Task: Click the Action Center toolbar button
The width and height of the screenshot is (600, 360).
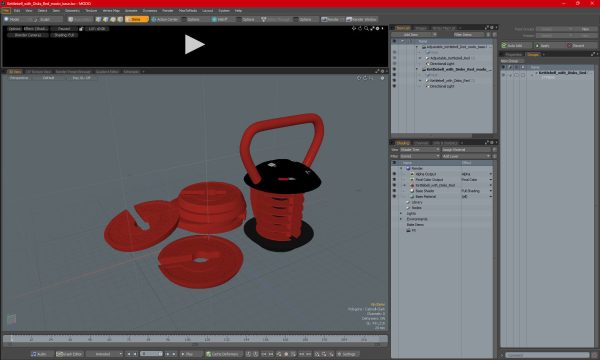Action: click(x=165, y=19)
